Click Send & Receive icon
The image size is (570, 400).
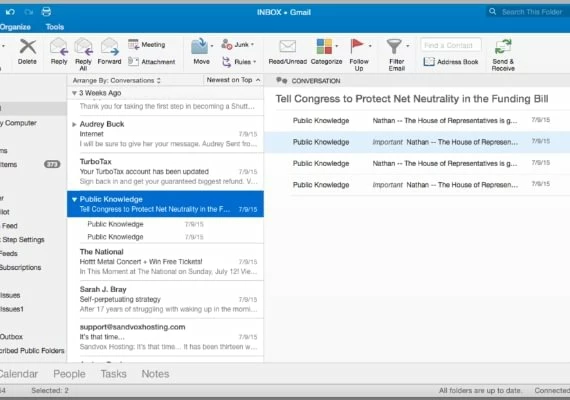[x=503, y=47]
